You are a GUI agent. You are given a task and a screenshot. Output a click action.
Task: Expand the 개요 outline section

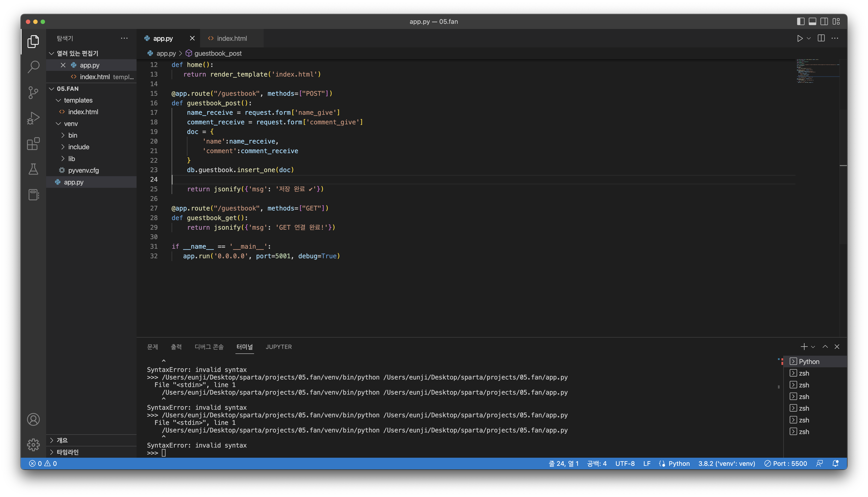coord(92,440)
